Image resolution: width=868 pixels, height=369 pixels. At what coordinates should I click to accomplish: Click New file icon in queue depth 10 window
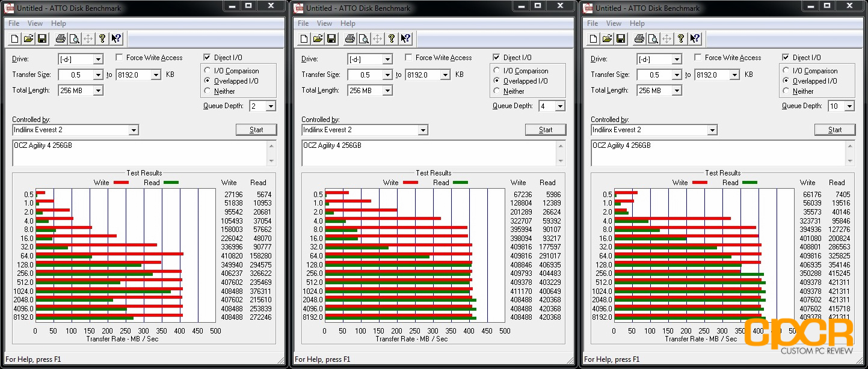click(x=594, y=39)
